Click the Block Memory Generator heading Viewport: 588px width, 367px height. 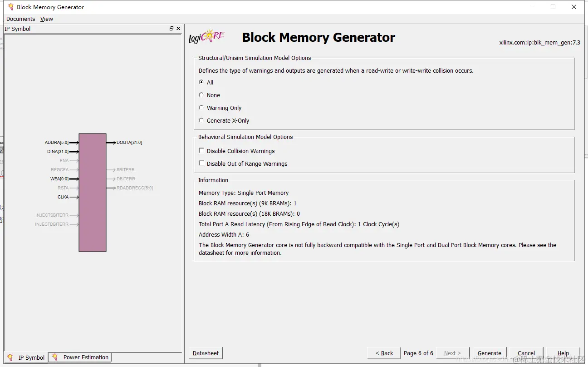pos(318,37)
